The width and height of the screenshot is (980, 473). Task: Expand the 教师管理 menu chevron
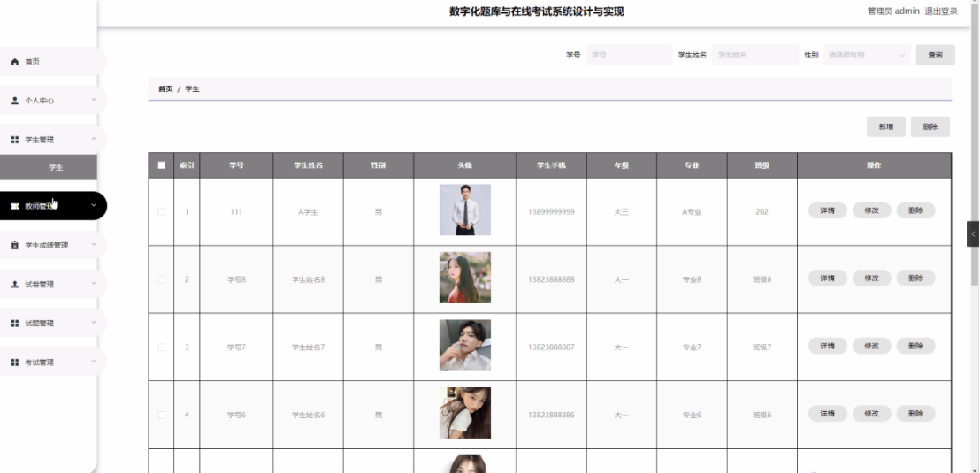pos(94,206)
